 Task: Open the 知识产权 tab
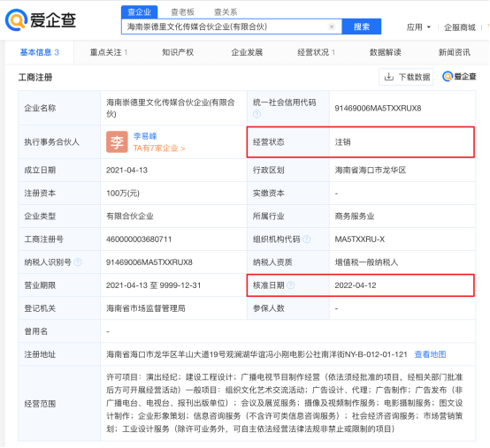(x=178, y=52)
